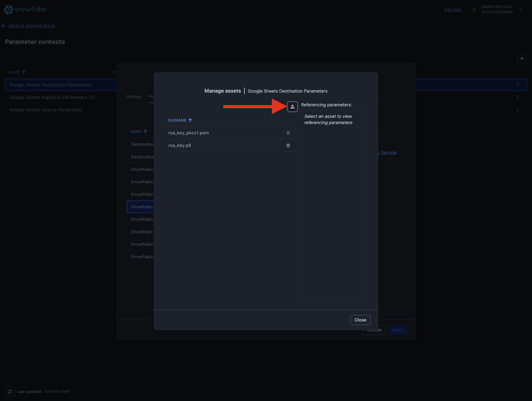Select the rsa_key_pkcs1.pem asset row
The width and height of the screenshot is (532, 401).
(x=218, y=133)
